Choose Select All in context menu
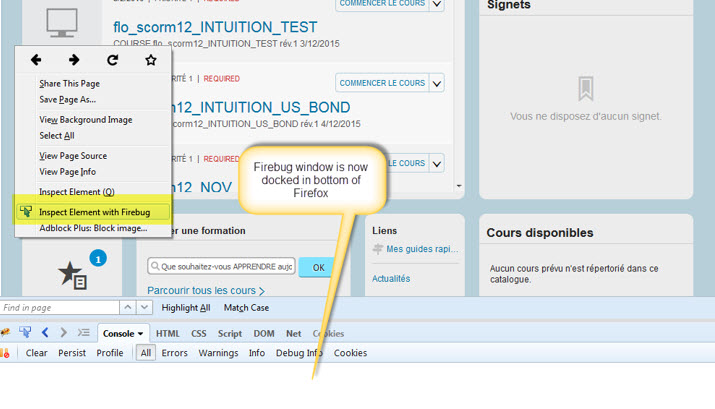 [57, 135]
